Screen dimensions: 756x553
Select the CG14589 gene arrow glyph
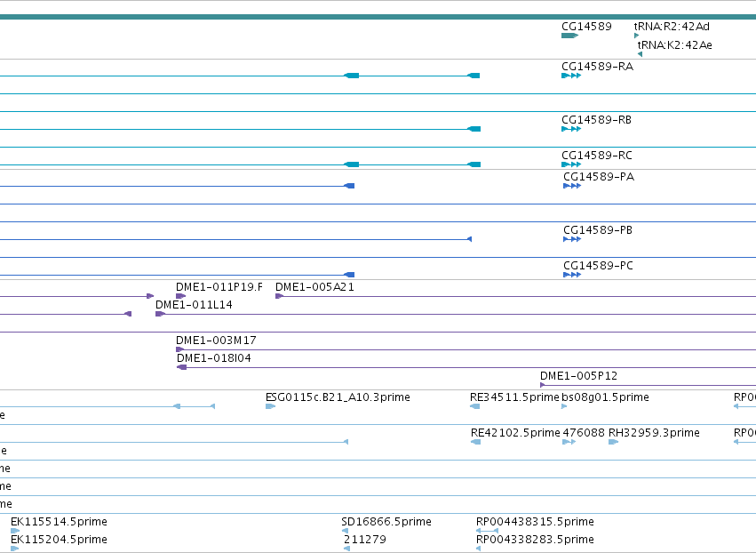point(570,36)
